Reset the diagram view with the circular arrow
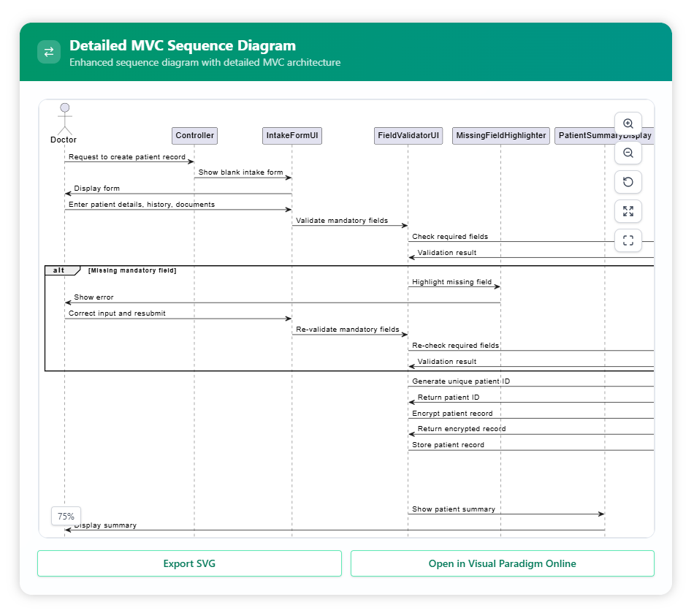The width and height of the screenshot is (694, 616). click(628, 182)
